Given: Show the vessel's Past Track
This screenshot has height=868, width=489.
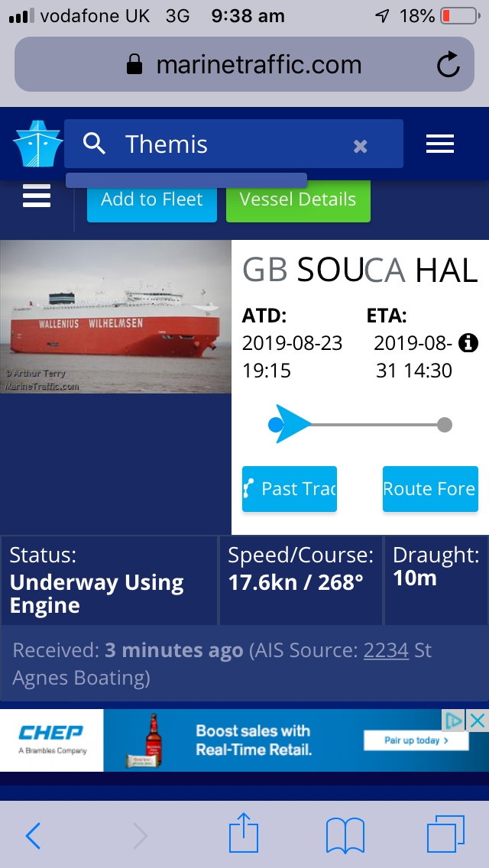Looking at the screenshot, I should point(290,489).
